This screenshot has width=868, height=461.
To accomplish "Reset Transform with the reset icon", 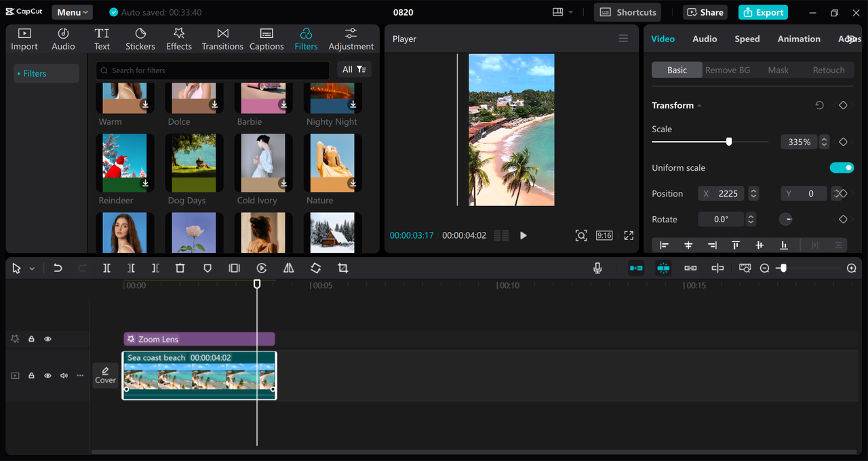I will 819,106.
